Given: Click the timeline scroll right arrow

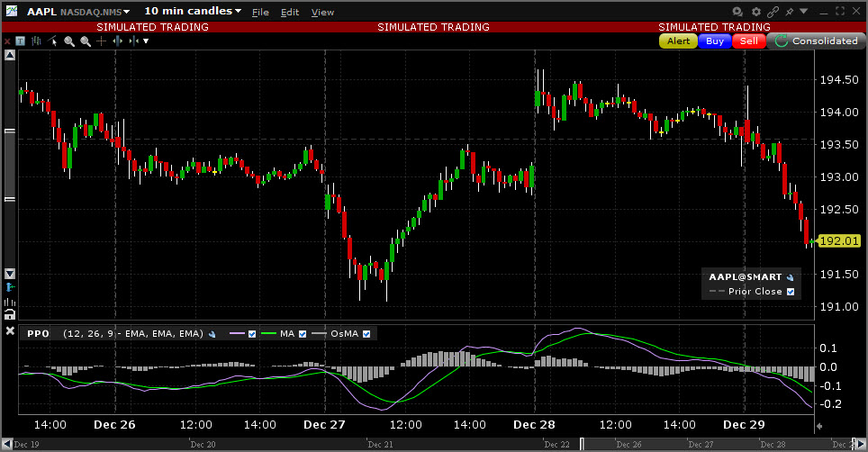Looking at the screenshot, I should pos(861,444).
